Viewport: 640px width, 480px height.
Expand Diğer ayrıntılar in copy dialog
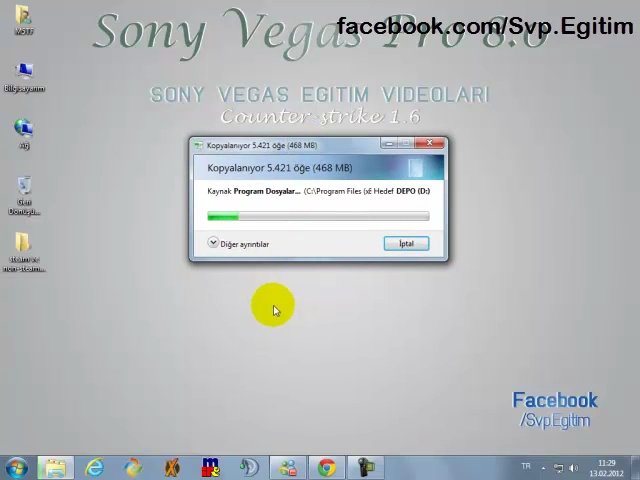click(238, 244)
